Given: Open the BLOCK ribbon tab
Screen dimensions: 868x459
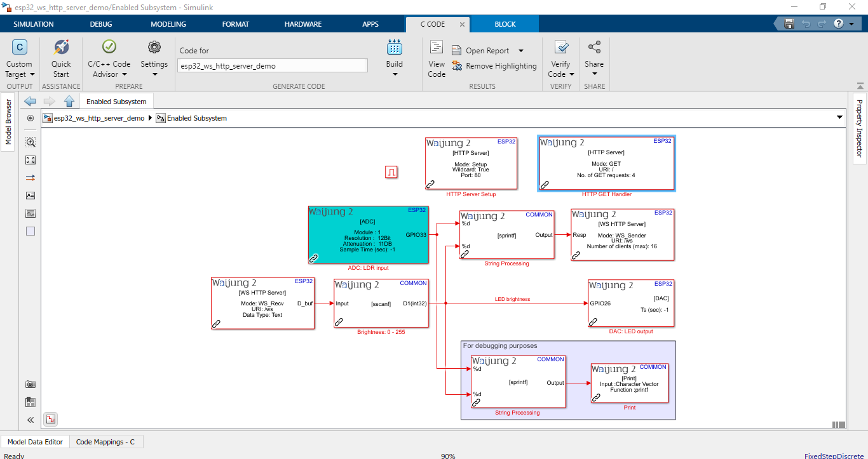Looking at the screenshot, I should pyautogui.click(x=505, y=24).
